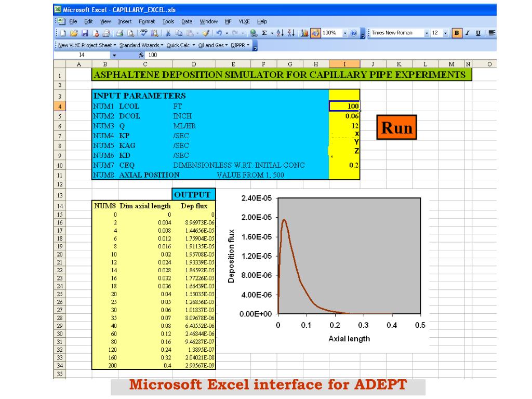
Task: Select row 14 header
Action: click(60, 206)
